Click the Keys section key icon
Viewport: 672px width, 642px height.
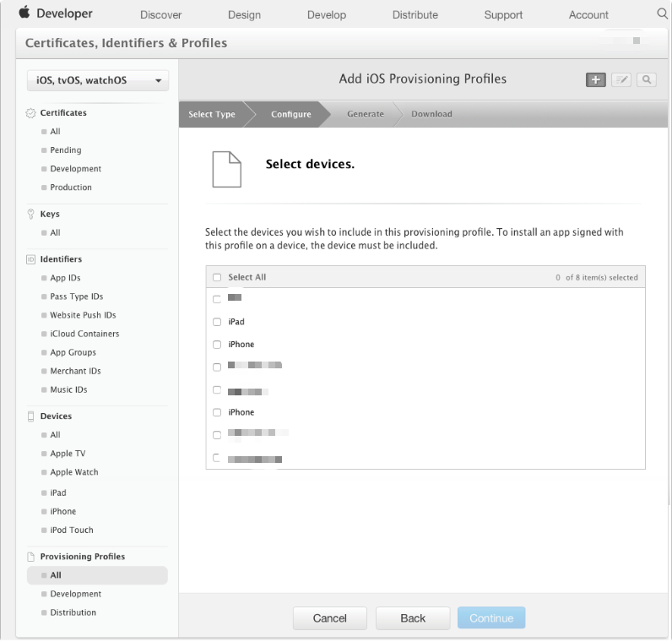tap(30, 214)
